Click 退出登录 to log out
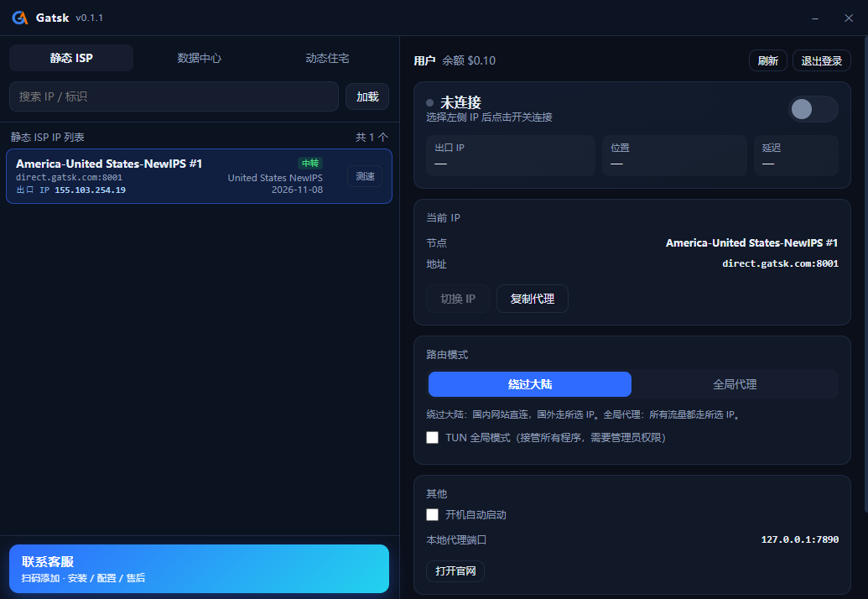This screenshot has height=599, width=868. 822,60
